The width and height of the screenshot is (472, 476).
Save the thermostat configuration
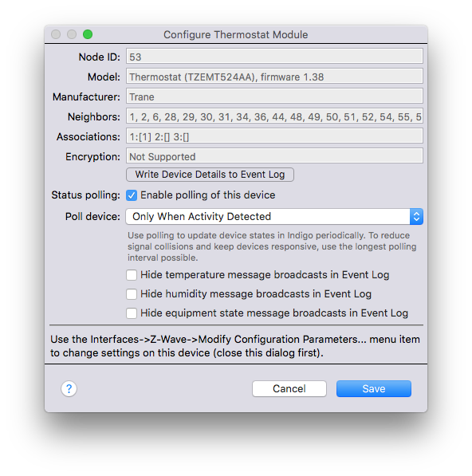374,388
